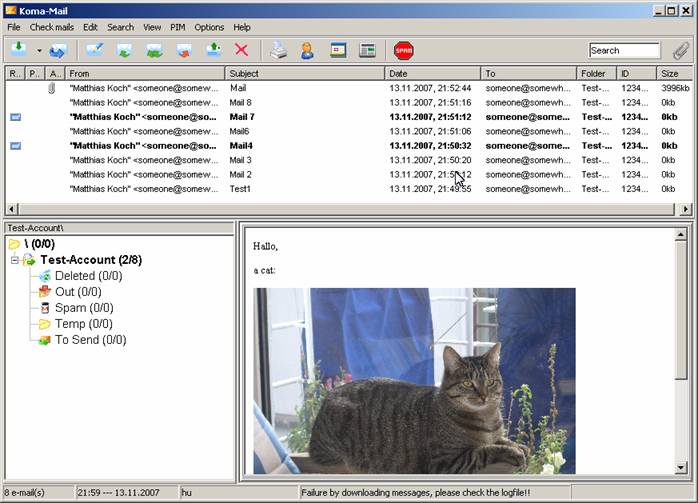This screenshot has width=698, height=503.
Task: Select the mail with subject Mail 2
Action: coord(349,174)
